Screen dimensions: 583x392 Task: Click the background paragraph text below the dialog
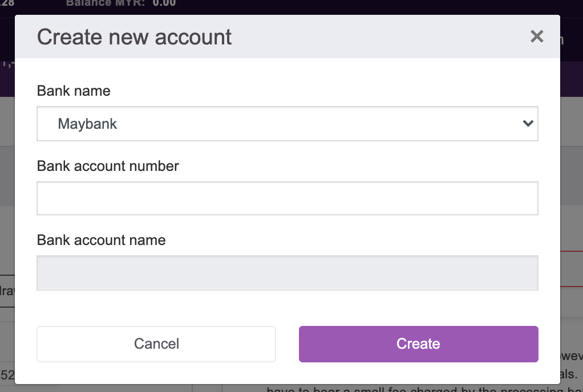coord(424,389)
